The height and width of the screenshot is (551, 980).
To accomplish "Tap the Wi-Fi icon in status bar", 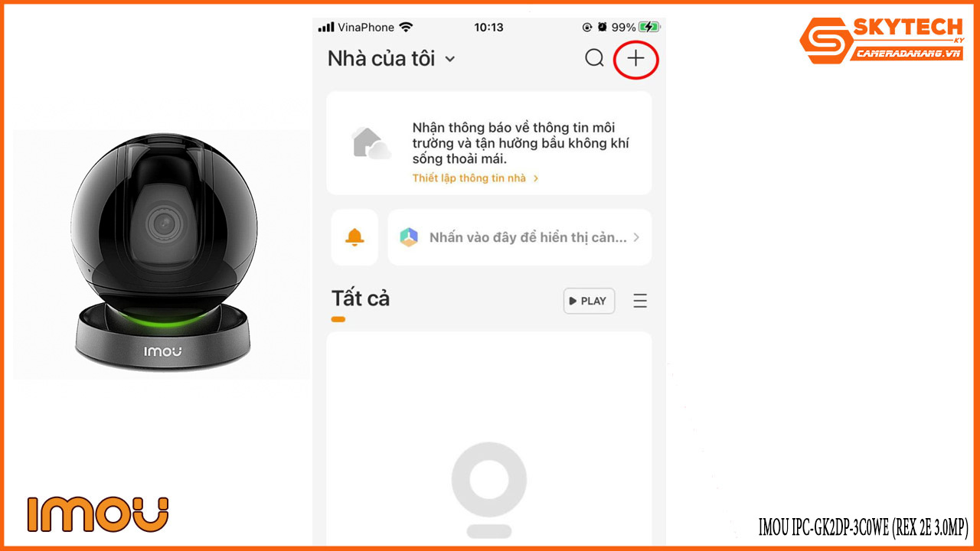I will point(405,27).
